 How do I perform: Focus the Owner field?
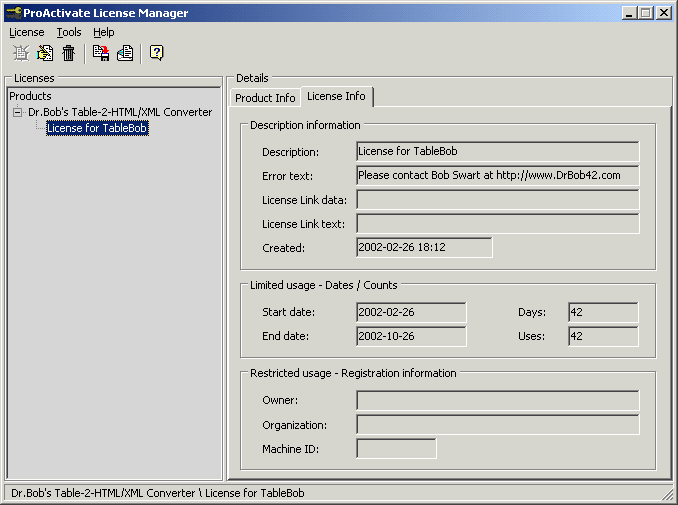(x=498, y=400)
